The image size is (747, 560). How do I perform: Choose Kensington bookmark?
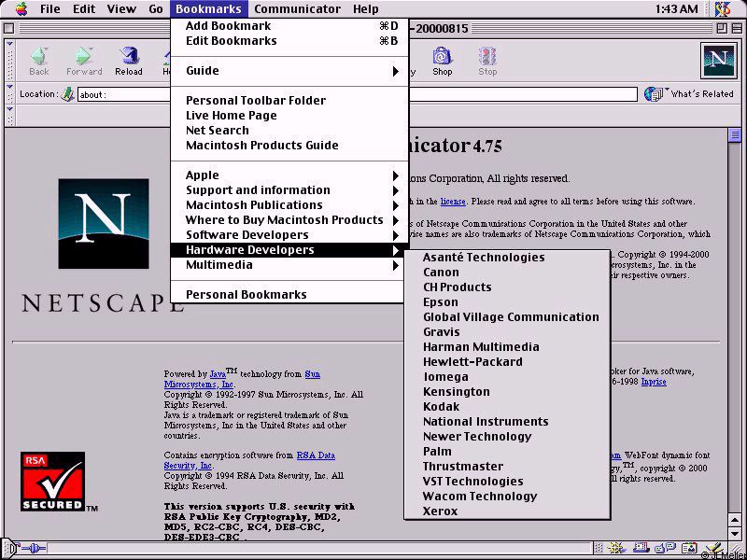pos(507,392)
